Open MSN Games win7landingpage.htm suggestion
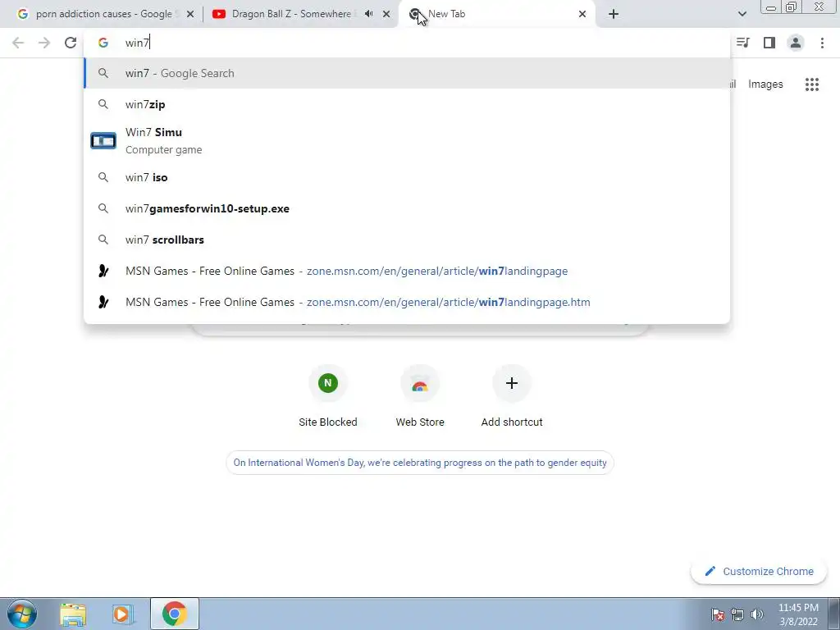 407,302
